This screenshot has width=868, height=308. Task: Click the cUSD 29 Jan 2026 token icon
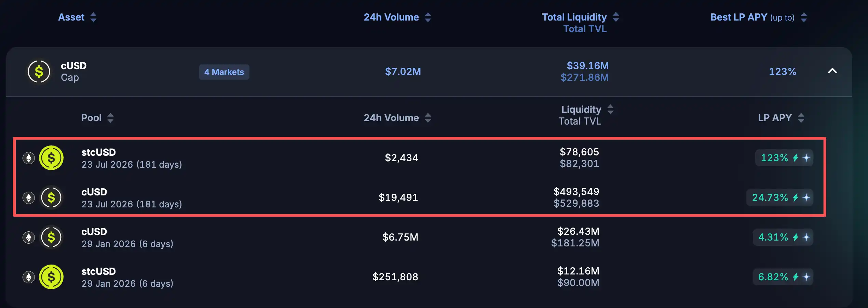(51, 237)
